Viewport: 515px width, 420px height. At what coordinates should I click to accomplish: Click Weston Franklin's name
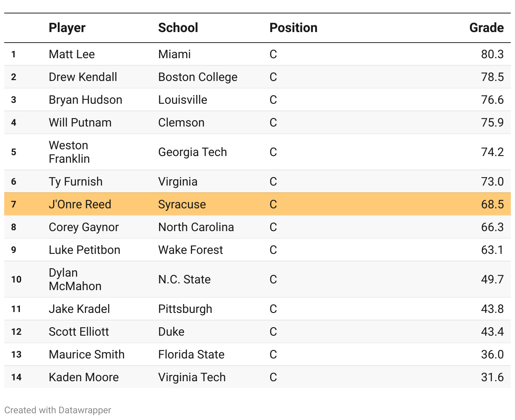(69, 152)
